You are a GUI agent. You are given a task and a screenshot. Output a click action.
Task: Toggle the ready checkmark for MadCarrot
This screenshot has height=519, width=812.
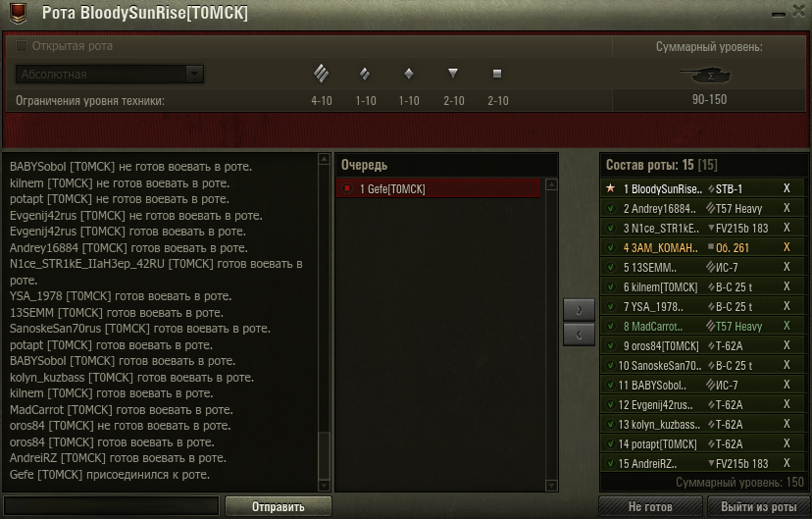point(611,327)
